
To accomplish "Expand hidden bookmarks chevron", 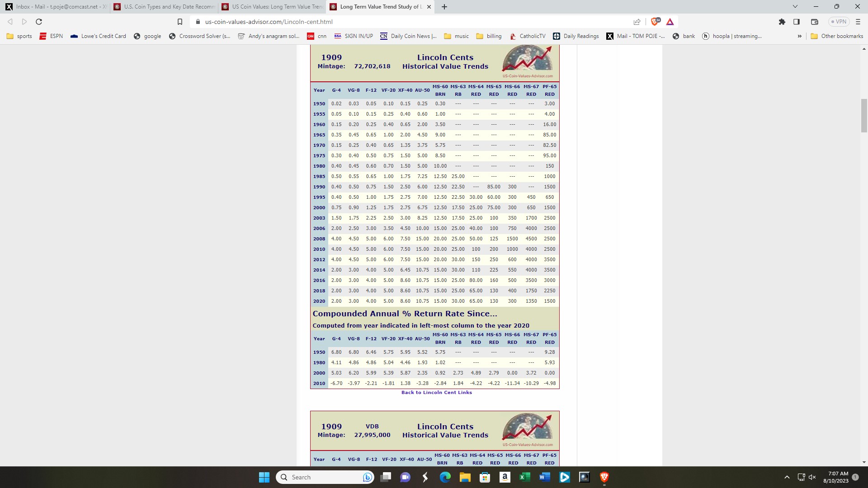I will coord(799,36).
